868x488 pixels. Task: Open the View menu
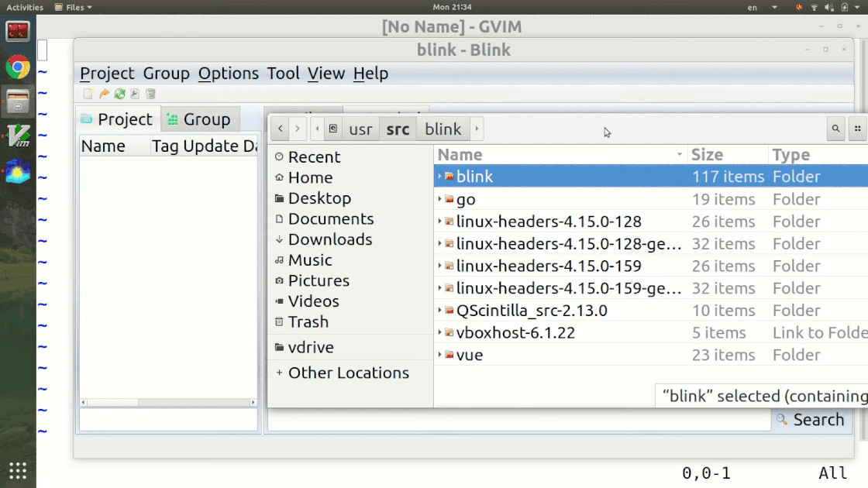326,73
